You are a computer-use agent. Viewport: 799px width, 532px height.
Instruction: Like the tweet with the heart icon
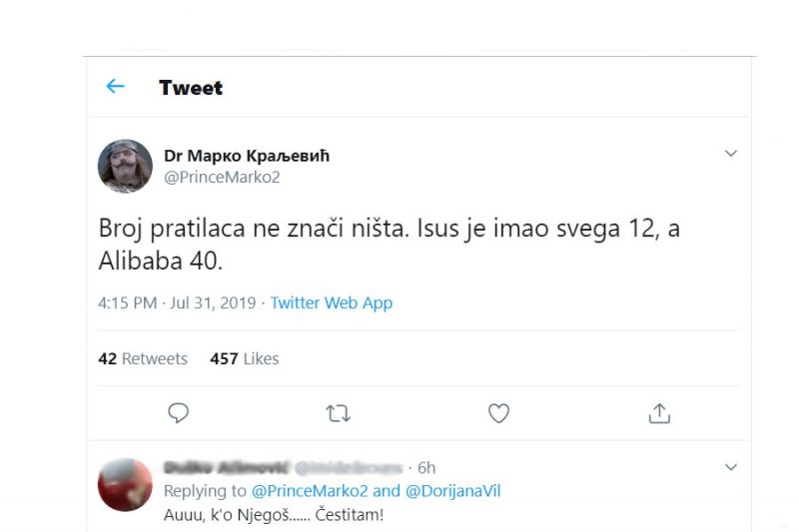click(x=498, y=413)
